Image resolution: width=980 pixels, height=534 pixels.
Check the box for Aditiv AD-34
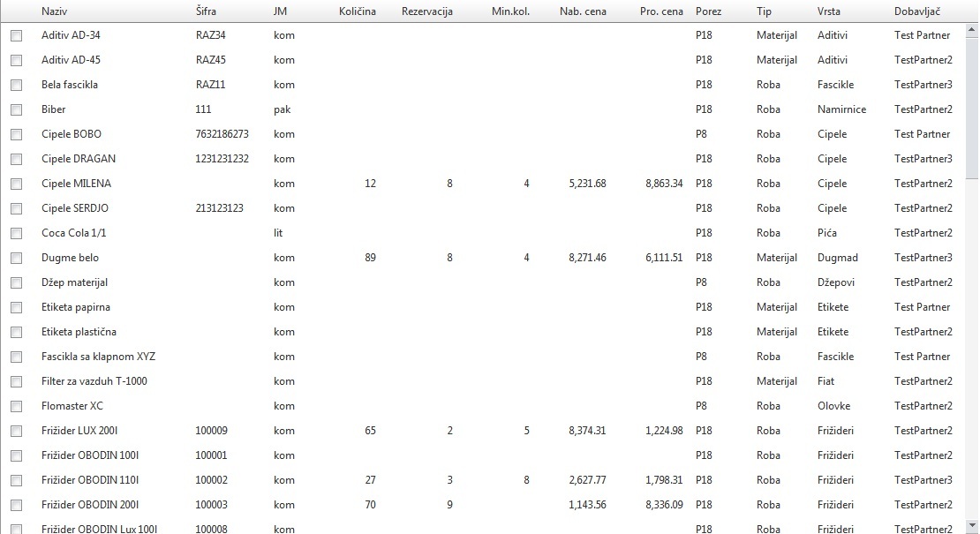click(x=16, y=36)
